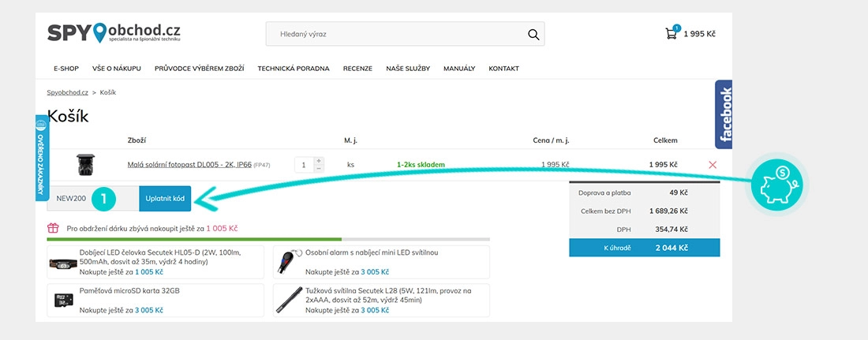The height and width of the screenshot is (340, 868).
Task: Open the NAŠE SLUŽBY menu item
Action: (408, 69)
